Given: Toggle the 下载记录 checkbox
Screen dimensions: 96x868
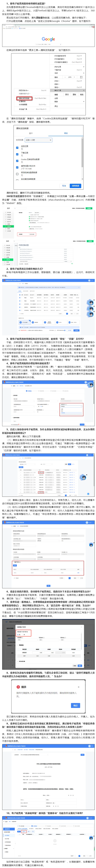Looking at the screenshot, I should click(17, 154).
